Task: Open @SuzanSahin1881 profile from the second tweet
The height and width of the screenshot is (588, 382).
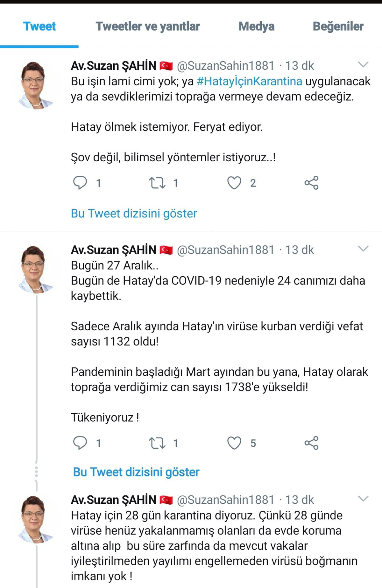Action: tap(227, 250)
